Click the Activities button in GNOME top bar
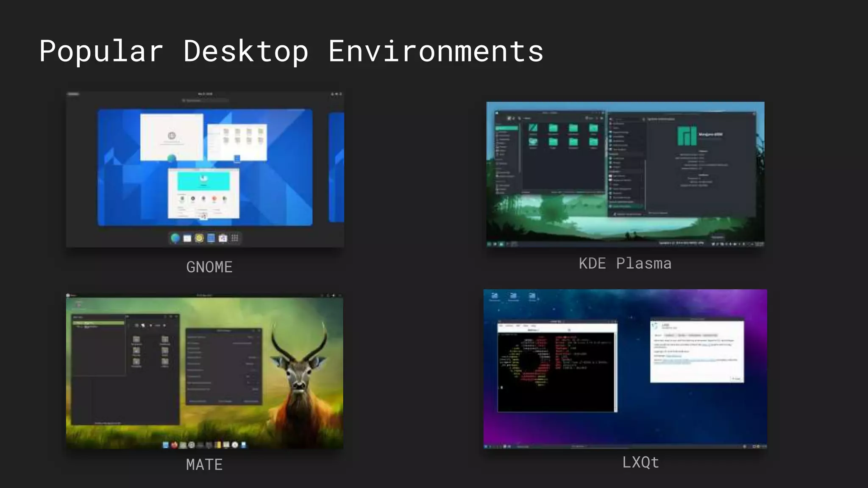The height and width of the screenshot is (488, 868). click(x=73, y=94)
